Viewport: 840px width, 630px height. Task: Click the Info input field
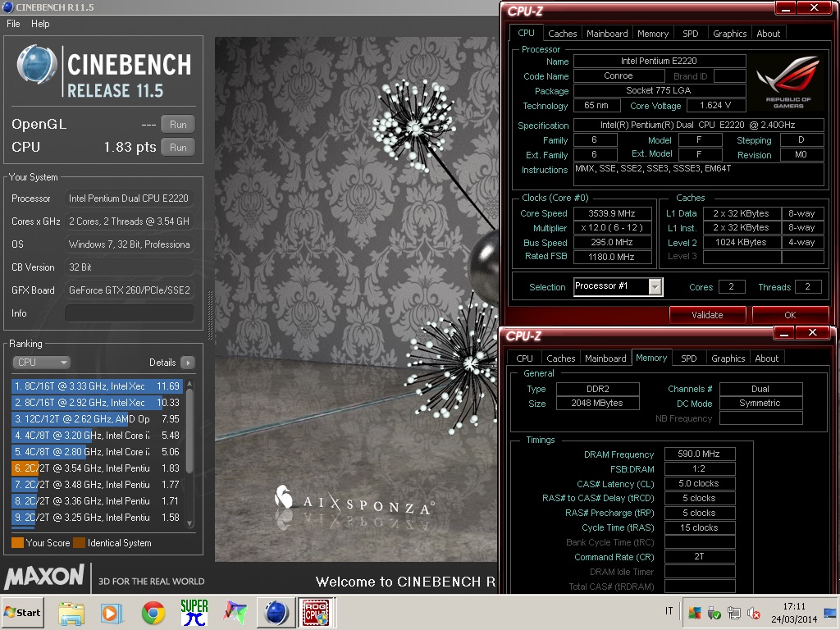pos(129,313)
